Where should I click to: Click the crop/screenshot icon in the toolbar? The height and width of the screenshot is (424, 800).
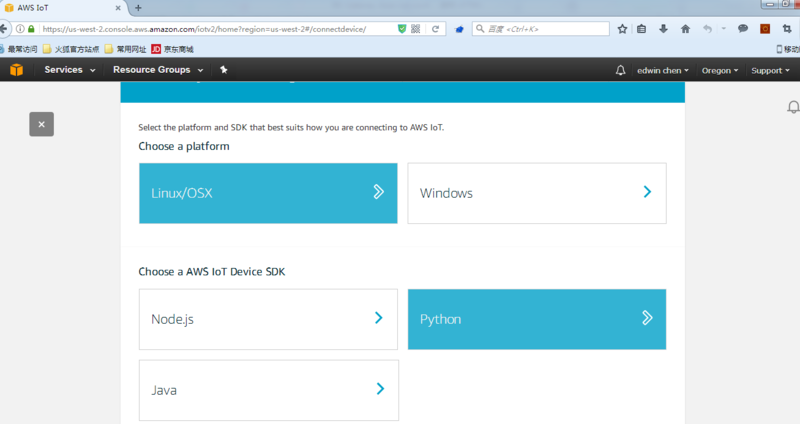(787, 29)
